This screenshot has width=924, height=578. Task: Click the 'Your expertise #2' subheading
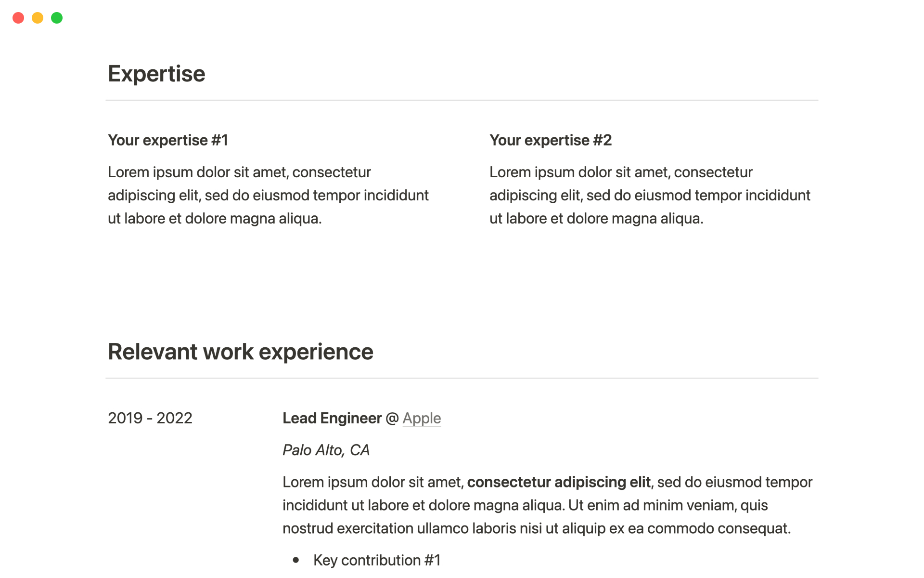[551, 140]
